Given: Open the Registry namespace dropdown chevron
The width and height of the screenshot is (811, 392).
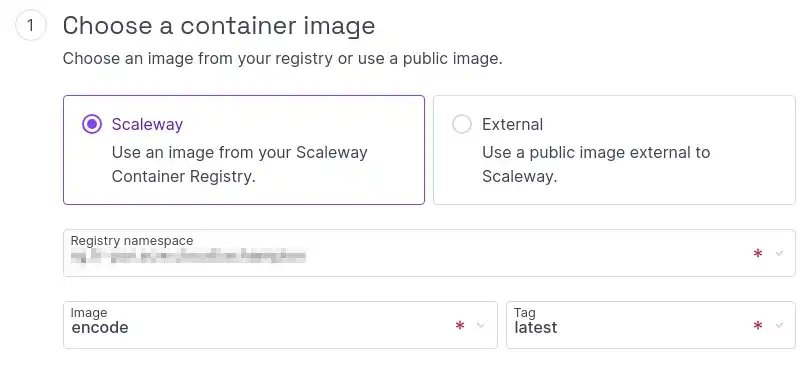Looking at the screenshot, I should [x=779, y=253].
